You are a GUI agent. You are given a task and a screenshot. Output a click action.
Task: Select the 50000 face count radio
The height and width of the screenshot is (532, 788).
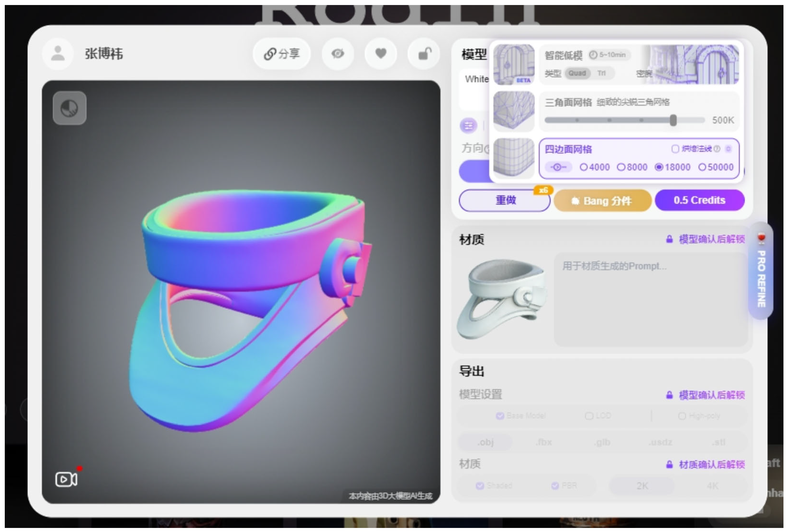[702, 167]
